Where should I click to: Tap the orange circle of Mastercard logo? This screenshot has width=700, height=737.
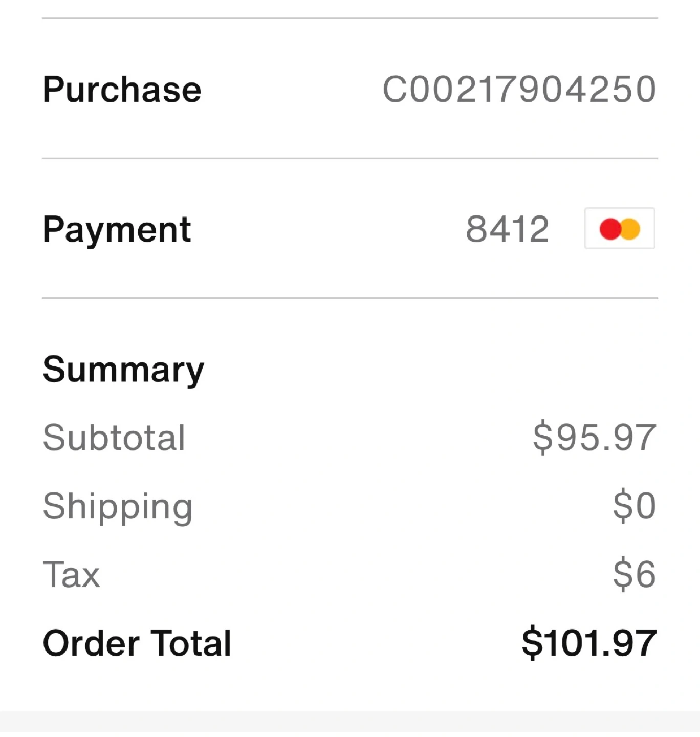coord(631,229)
